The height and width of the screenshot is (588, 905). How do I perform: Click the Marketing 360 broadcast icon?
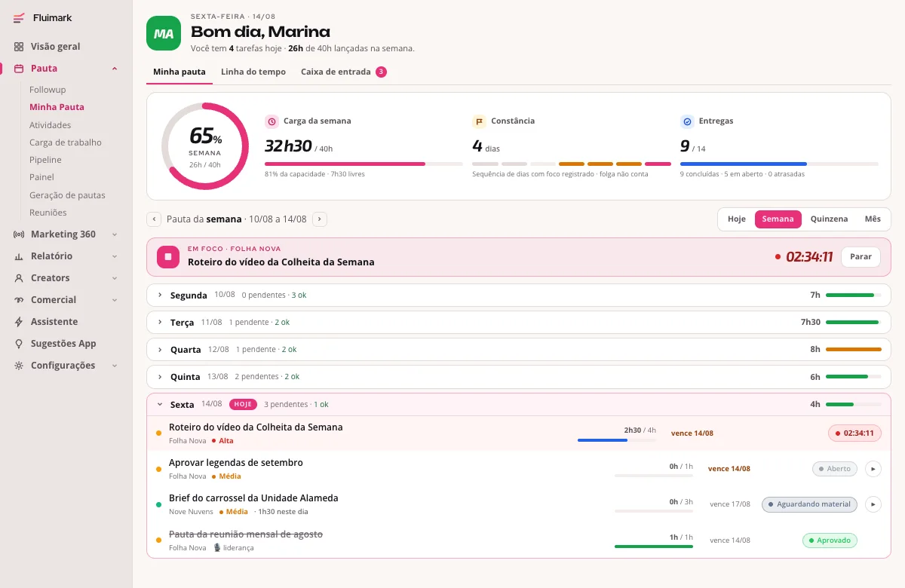tap(19, 234)
